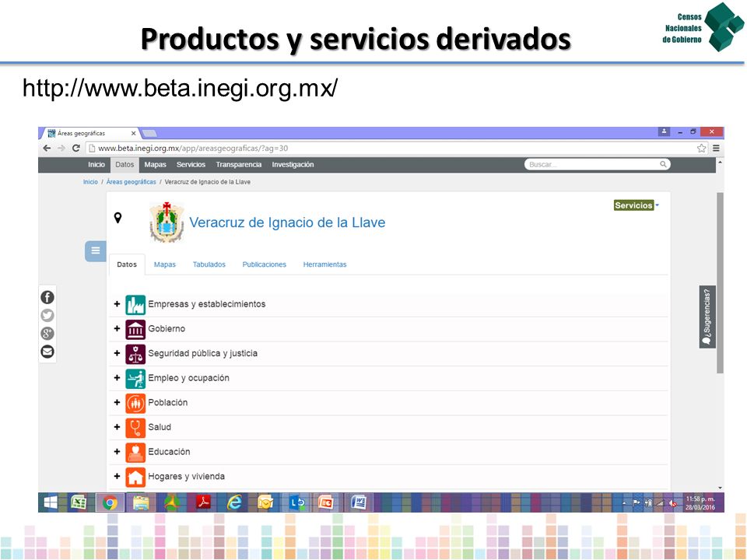
Task: Open the green Servicios dropdown
Action: pyautogui.click(x=636, y=205)
